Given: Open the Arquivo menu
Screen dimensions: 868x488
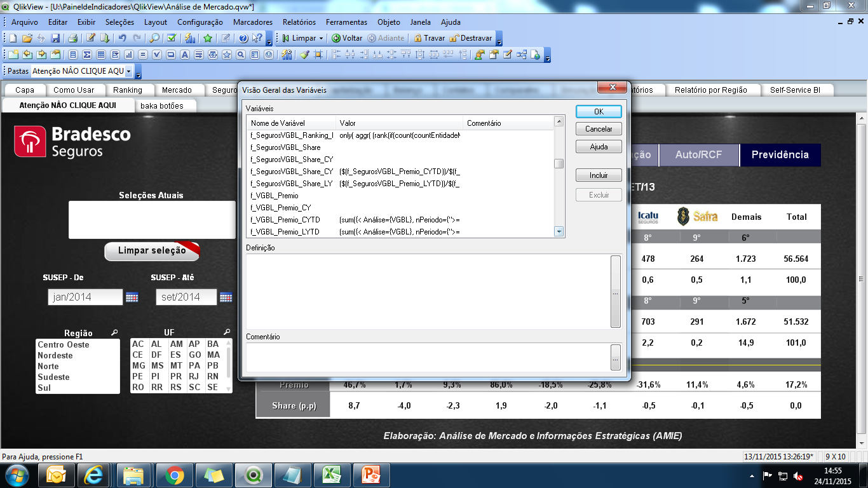Looking at the screenshot, I should [25, 22].
